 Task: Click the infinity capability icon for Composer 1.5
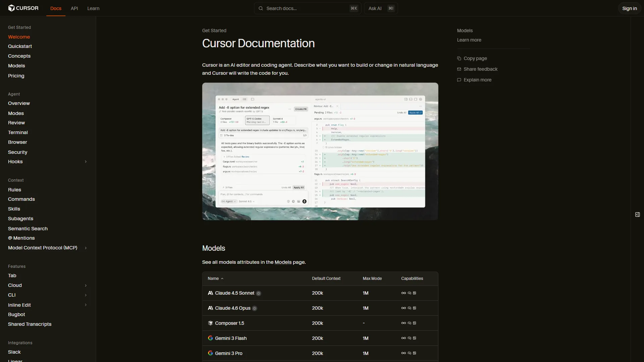404,323
